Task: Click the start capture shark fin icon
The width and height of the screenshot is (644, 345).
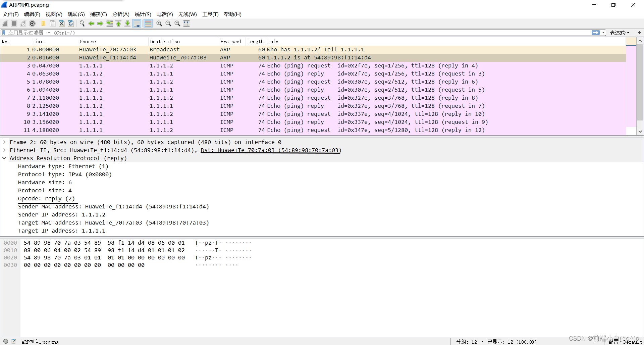Action: 5,23
